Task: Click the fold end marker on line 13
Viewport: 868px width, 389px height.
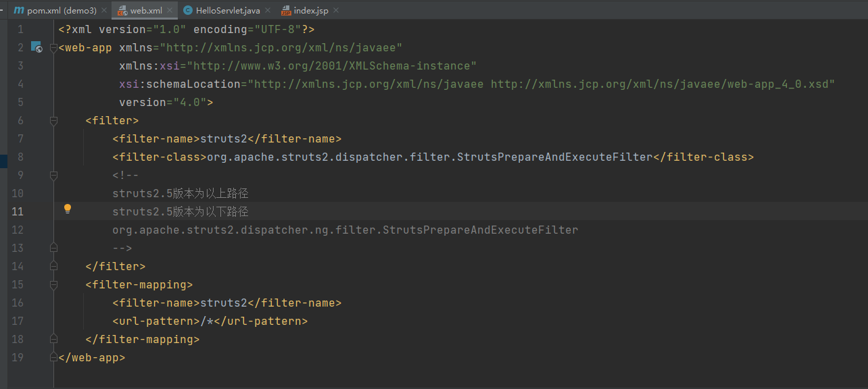Action: pyautogui.click(x=53, y=248)
